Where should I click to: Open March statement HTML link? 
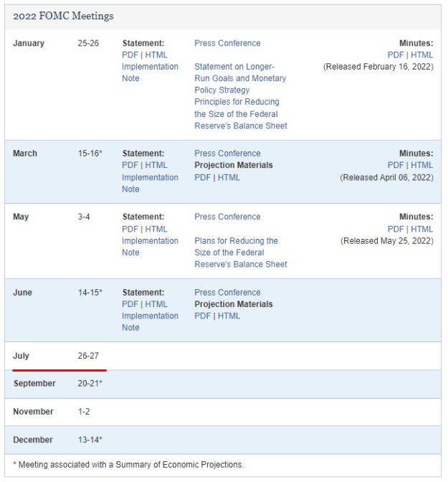[156, 165]
